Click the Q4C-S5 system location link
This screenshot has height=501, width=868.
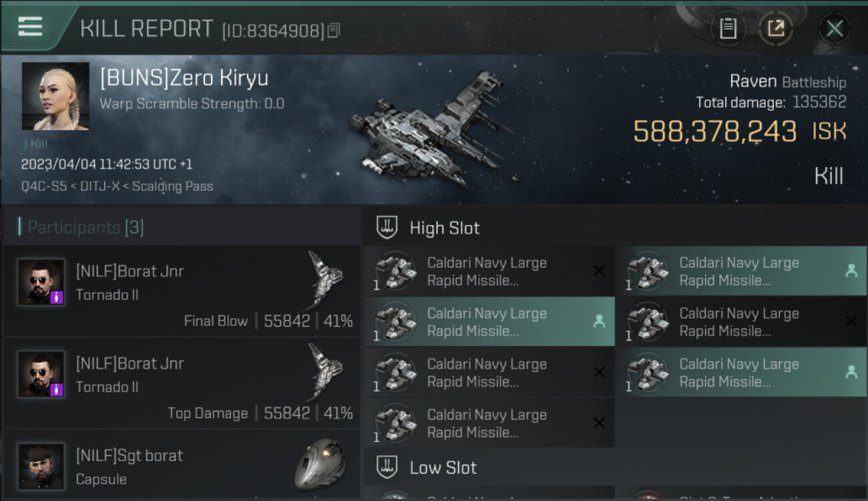tap(44, 186)
